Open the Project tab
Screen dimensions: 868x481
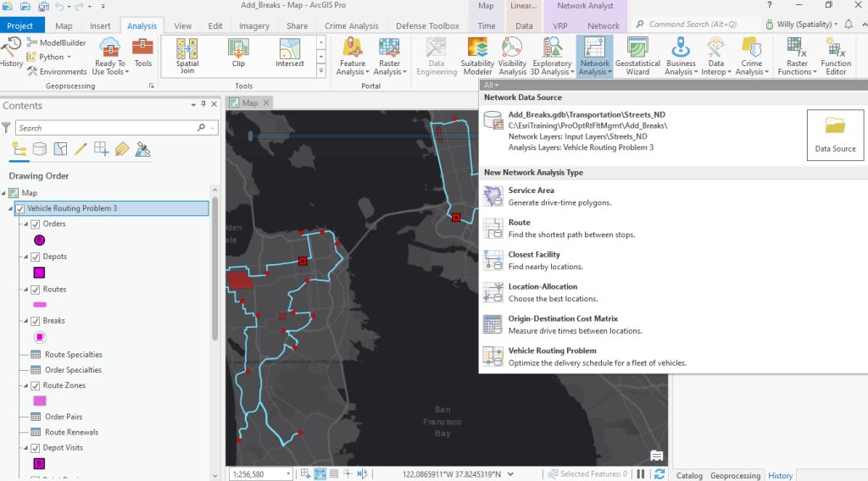pos(20,25)
